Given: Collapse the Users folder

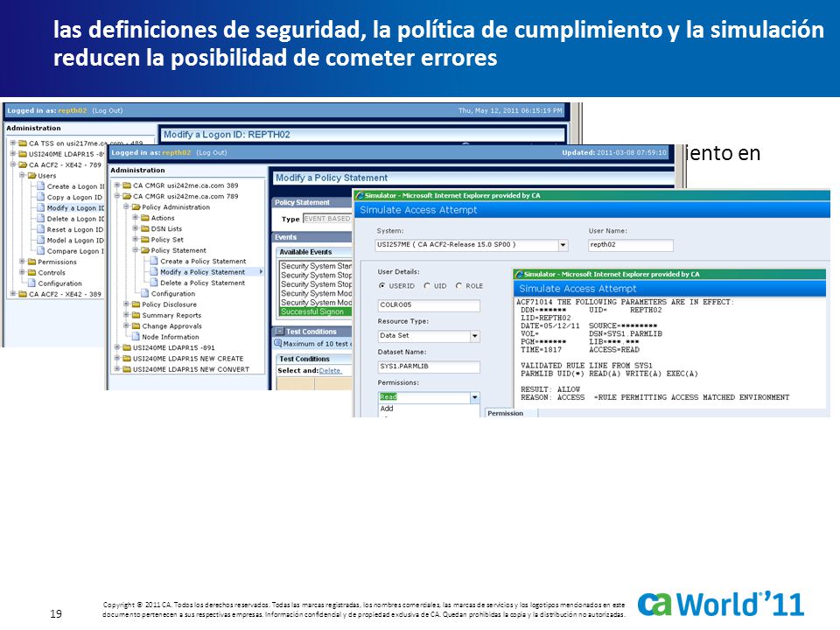Looking at the screenshot, I should click(22, 175).
